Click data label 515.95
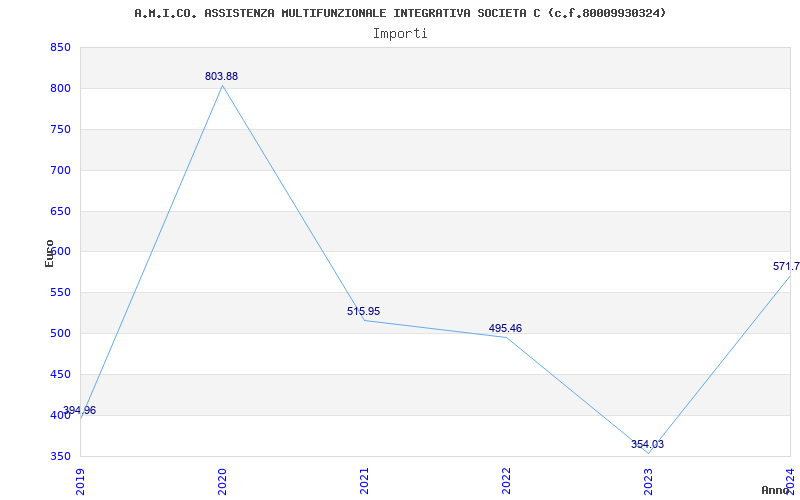 point(363,311)
